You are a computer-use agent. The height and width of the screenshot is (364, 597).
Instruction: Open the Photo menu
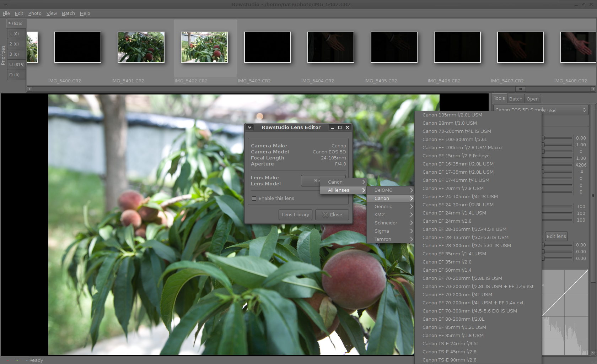[35, 13]
